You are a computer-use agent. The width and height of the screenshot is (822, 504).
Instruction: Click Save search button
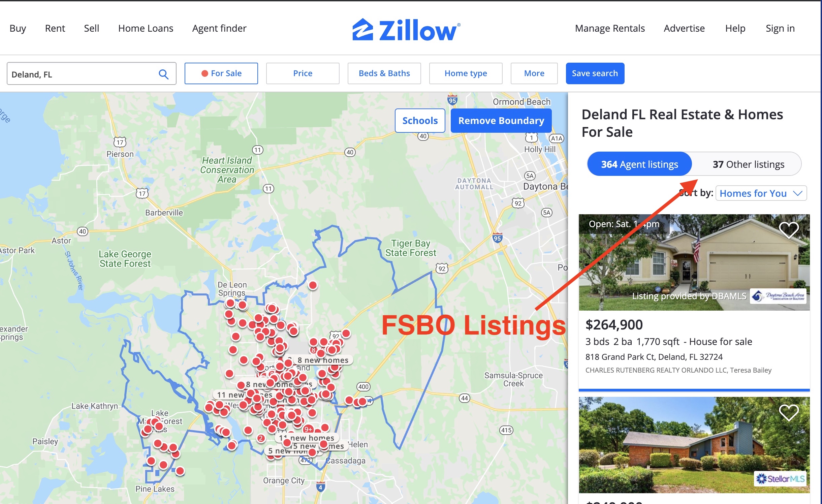(x=594, y=73)
